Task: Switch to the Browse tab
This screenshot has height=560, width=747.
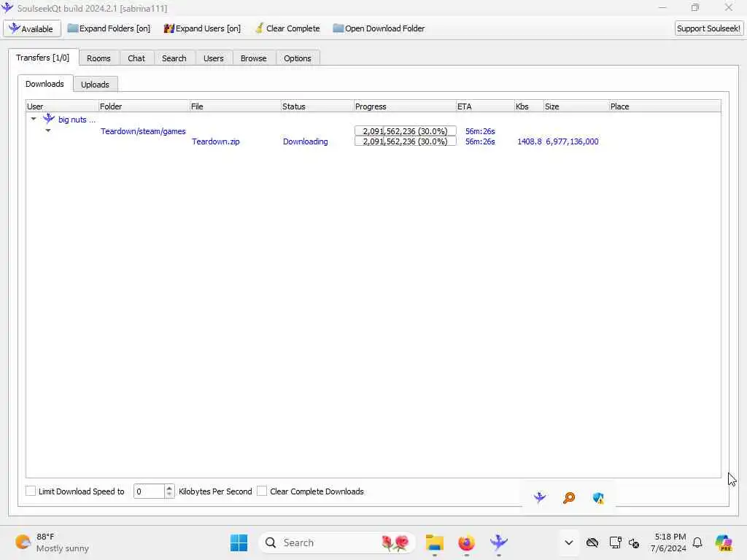Action: tap(253, 58)
